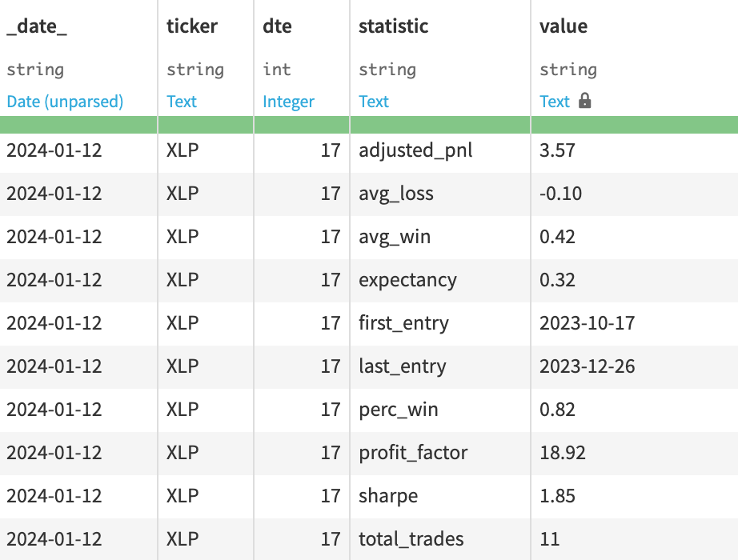Click the green validity bar under value
Viewport: 738px width, 560px height.
[634, 124]
